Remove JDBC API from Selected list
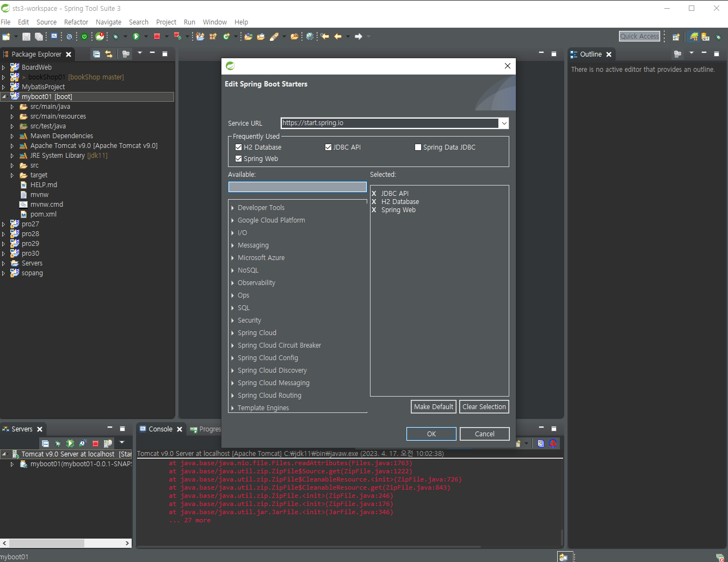This screenshot has height=562, width=728. click(x=374, y=194)
